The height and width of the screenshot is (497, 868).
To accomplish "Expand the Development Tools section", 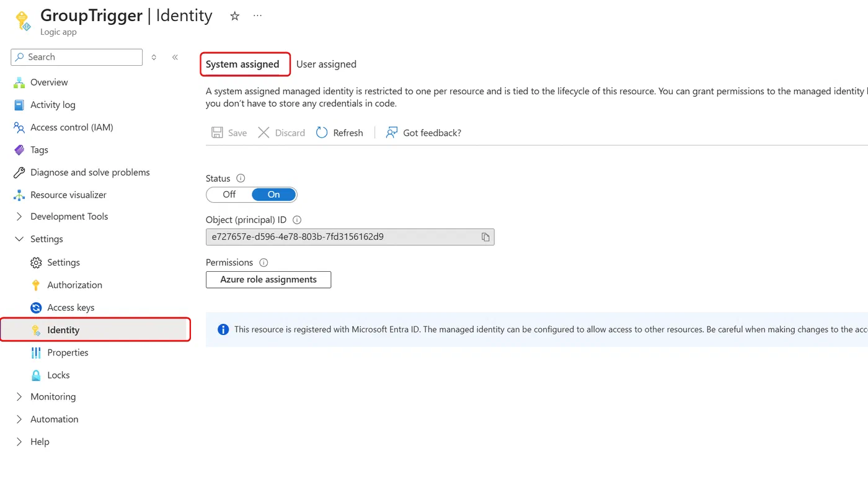I will [x=19, y=217].
